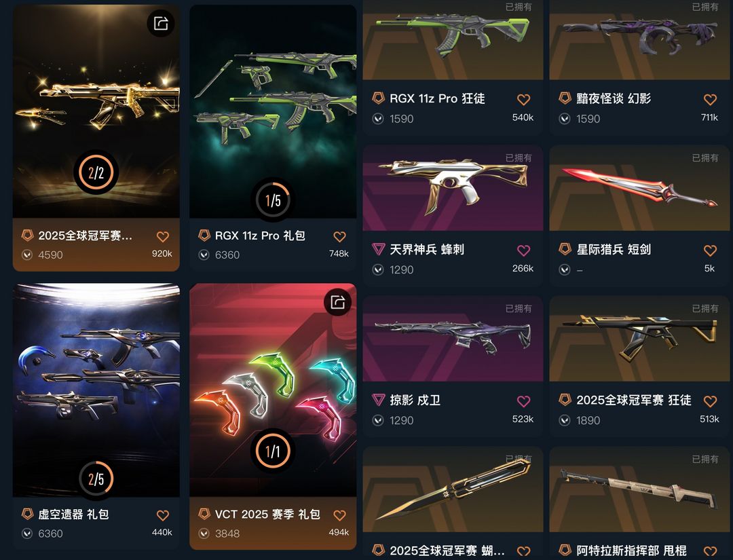
Task: Click heart on RGX 11z Pro 狂徒
Action: 523,99
